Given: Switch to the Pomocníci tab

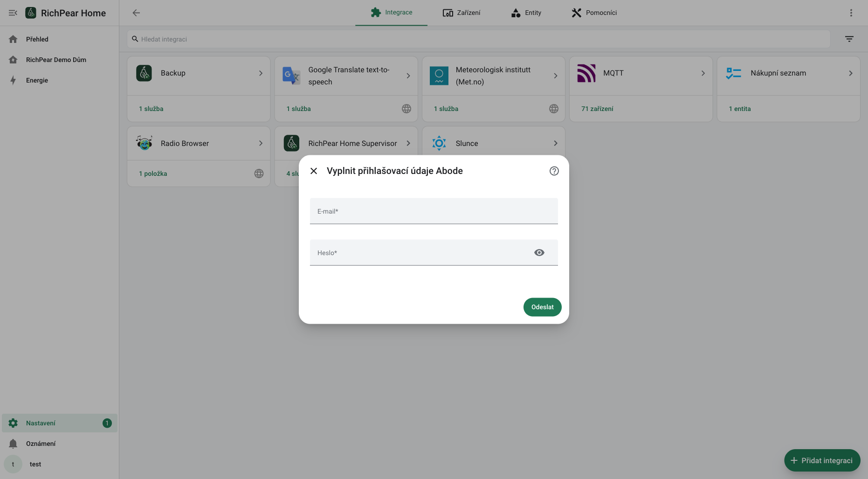Looking at the screenshot, I should (594, 13).
